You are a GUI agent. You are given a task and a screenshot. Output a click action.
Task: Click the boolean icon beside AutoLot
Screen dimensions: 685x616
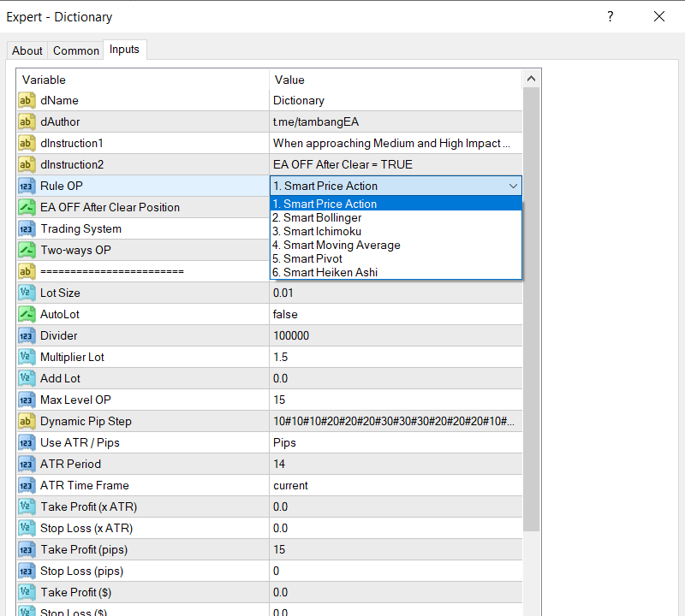tap(27, 314)
